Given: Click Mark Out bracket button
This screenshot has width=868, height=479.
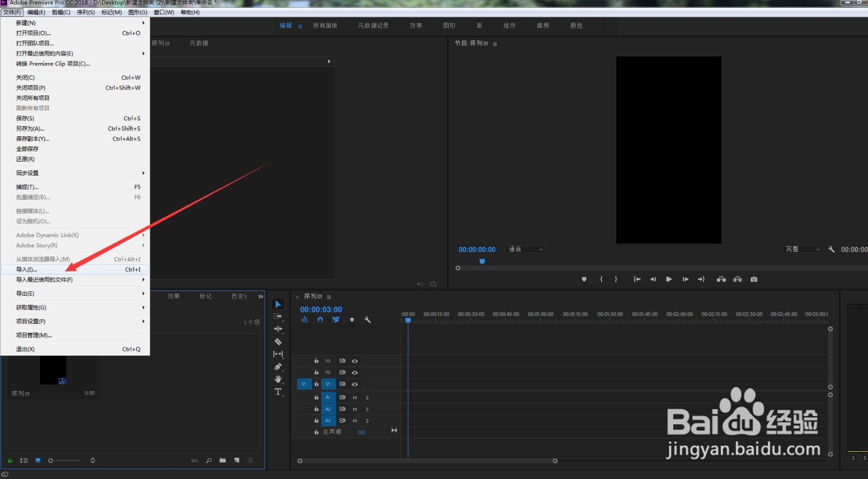Looking at the screenshot, I should point(616,279).
